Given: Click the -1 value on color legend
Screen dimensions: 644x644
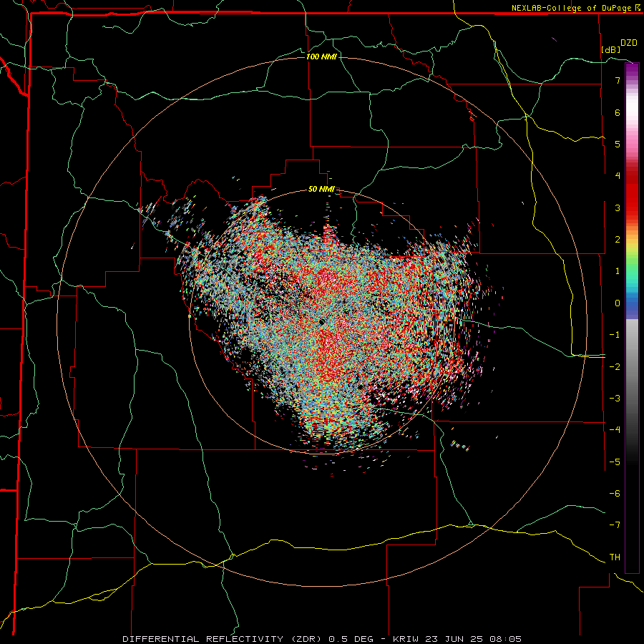Looking at the screenshot, I should 615,335.
